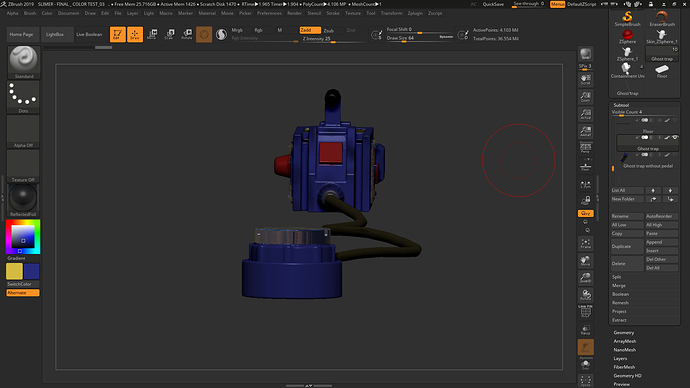This screenshot has width=690, height=388.
Task: Toggle the Alternate button
Action: 23,293
